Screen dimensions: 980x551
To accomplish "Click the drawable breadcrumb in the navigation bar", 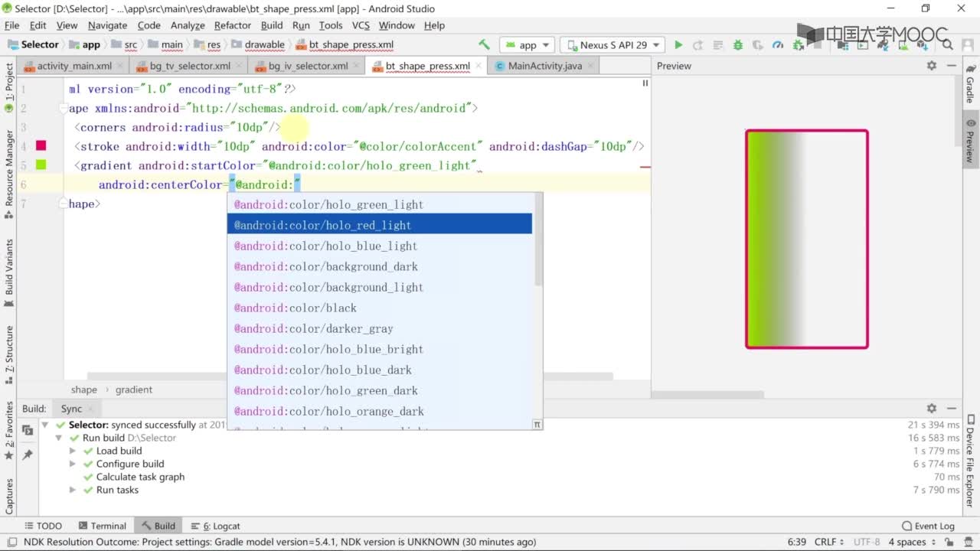I will tap(259, 45).
